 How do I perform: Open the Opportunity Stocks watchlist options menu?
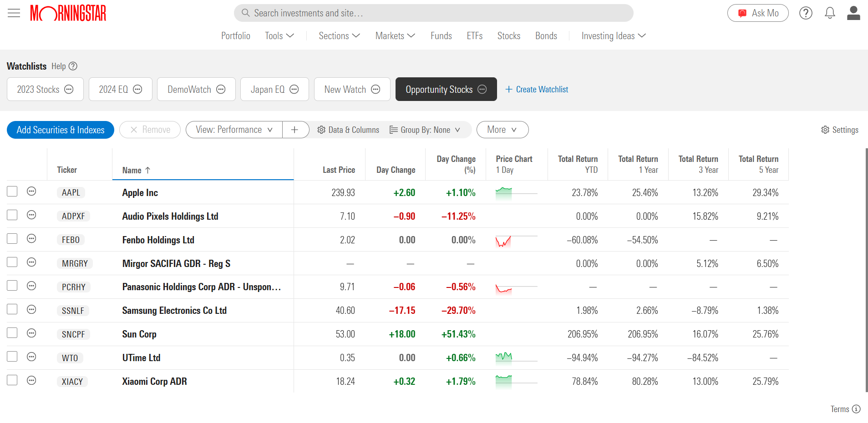(x=482, y=89)
